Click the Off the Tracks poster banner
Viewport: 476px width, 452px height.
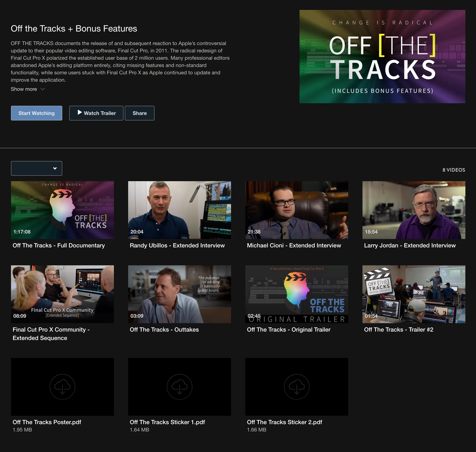pyautogui.click(x=382, y=56)
